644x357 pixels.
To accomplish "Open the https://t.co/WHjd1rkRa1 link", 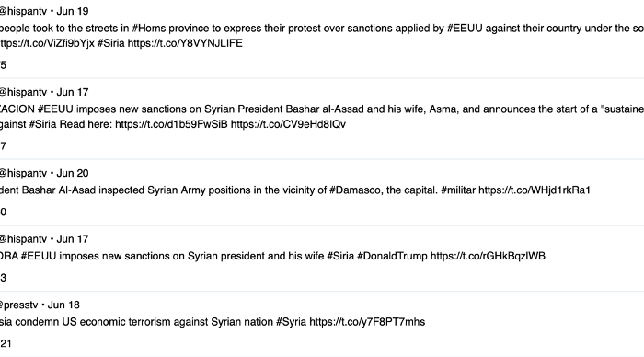I will coord(534,190).
